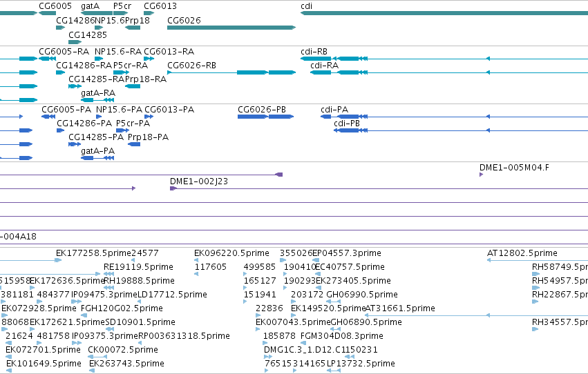Viewport: 588px width, 374px height.
Task: Click the EST numbered 499585
Action: click(x=260, y=267)
